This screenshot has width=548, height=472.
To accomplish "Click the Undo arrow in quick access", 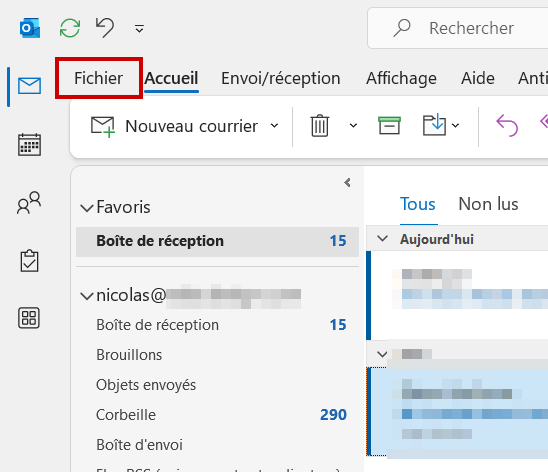I will [x=105, y=28].
